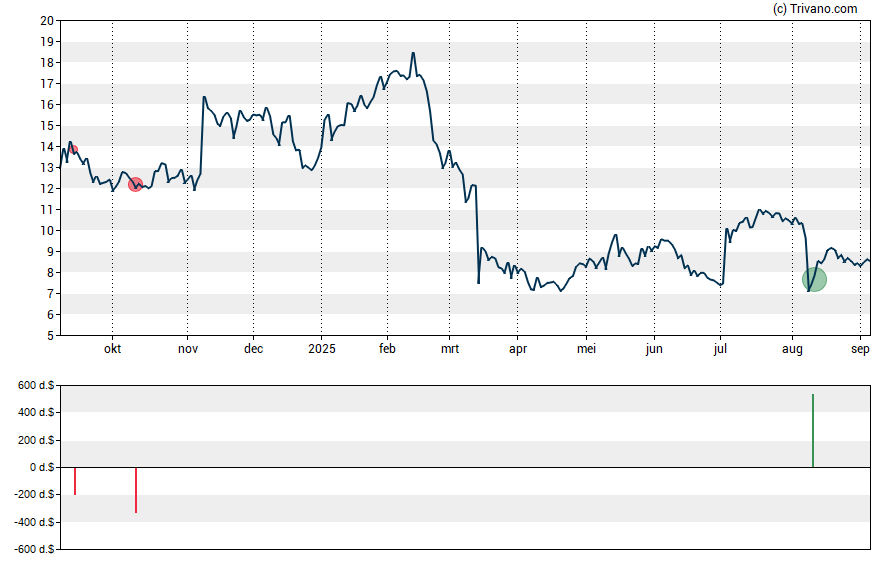The image size is (888, 565).
Task: Click the 'jul' x-axis label
Action: click(720, 349)
